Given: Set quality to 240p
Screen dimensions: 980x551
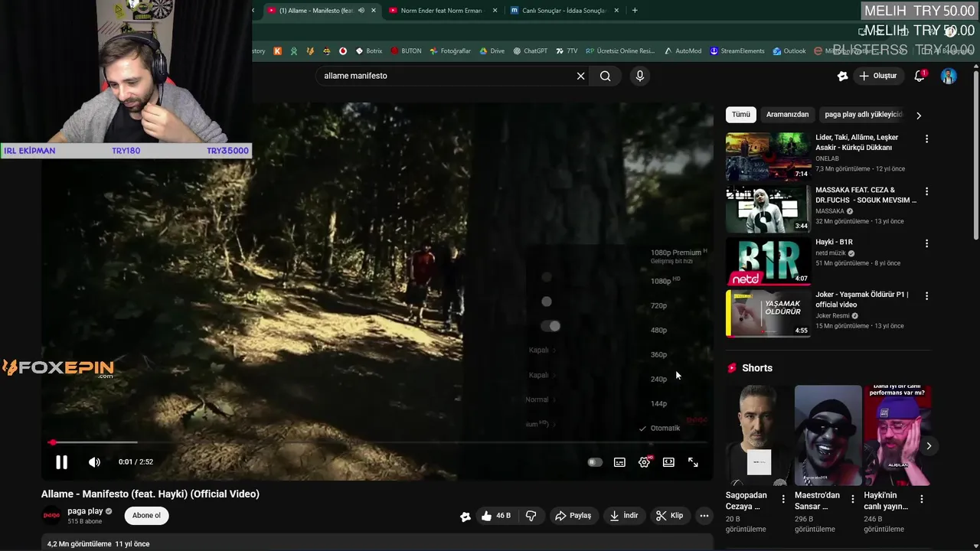Looking at the screenshot, I should click(658, 379).
